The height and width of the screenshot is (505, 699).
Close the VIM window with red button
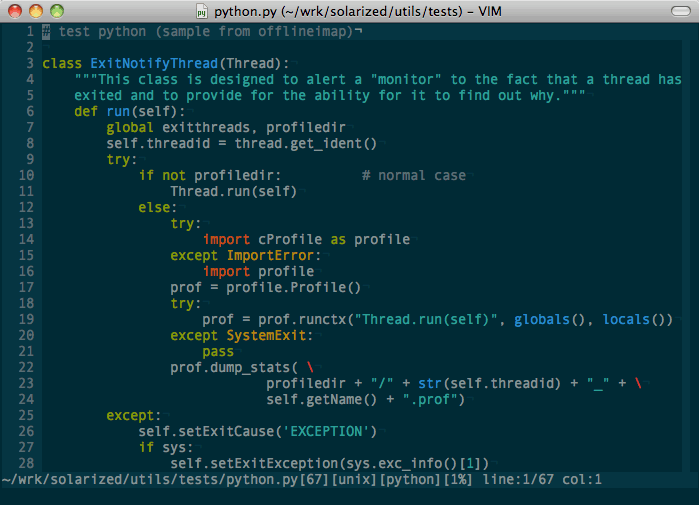[x=15, y=11]
